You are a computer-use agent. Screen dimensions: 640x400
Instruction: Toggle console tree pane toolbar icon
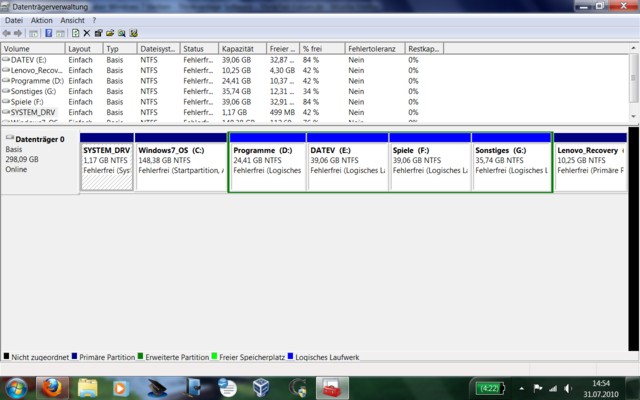tap(33, 33)
